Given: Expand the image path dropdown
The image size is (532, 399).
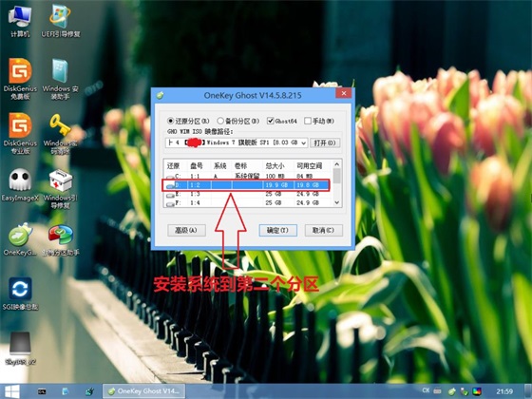Looking at the screenshot, I should (304, 142).
